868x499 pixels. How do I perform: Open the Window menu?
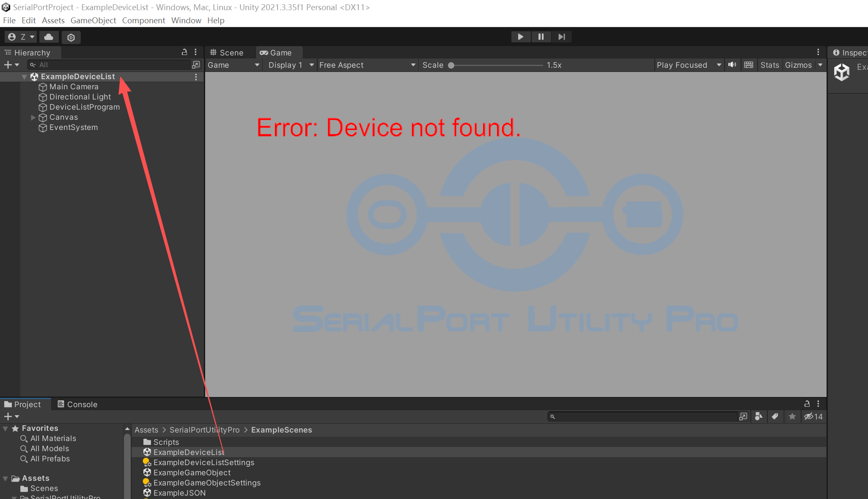coord(186,20)
